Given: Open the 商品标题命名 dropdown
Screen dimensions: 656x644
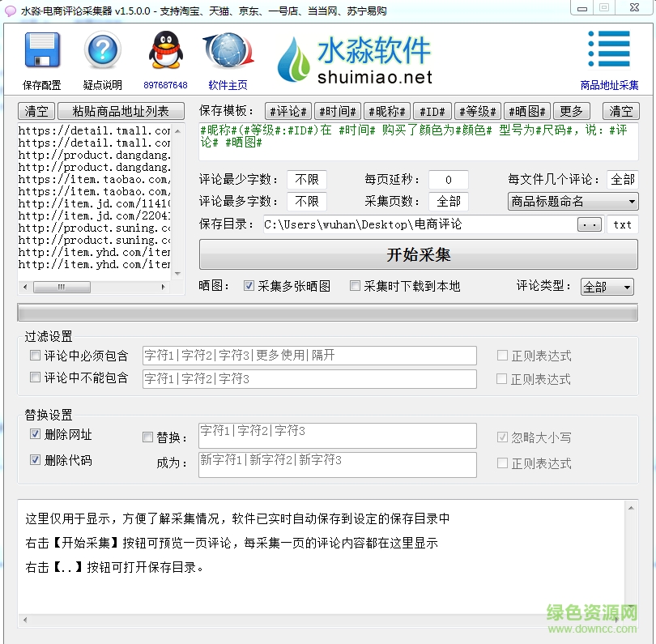Looking at the screenshot, I should pyautogui.click(x=573, y=202).
